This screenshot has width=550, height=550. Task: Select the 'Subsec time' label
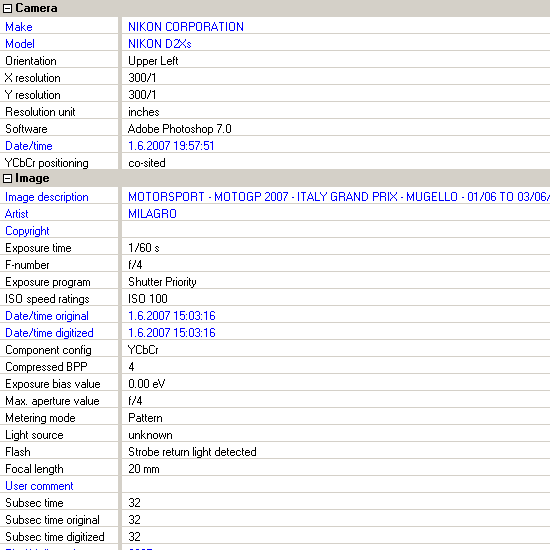pos(34,503)
